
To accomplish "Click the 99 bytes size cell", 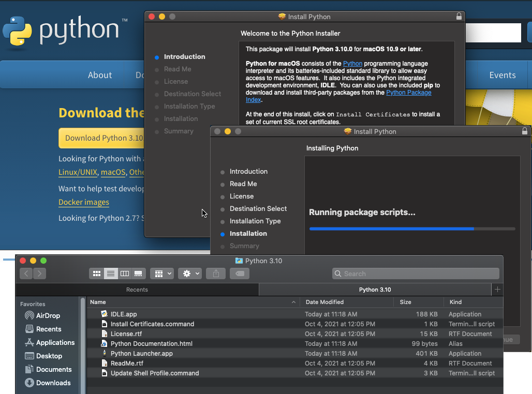I will tap(424, 344).
